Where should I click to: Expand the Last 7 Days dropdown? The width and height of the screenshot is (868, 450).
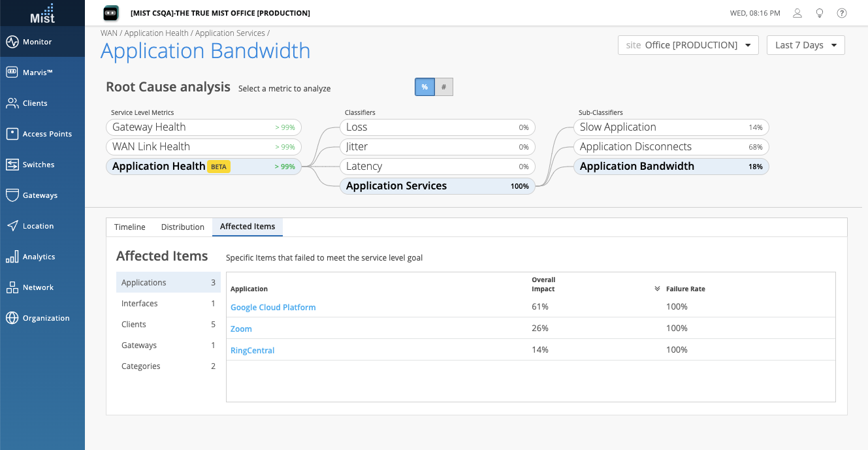805,45
